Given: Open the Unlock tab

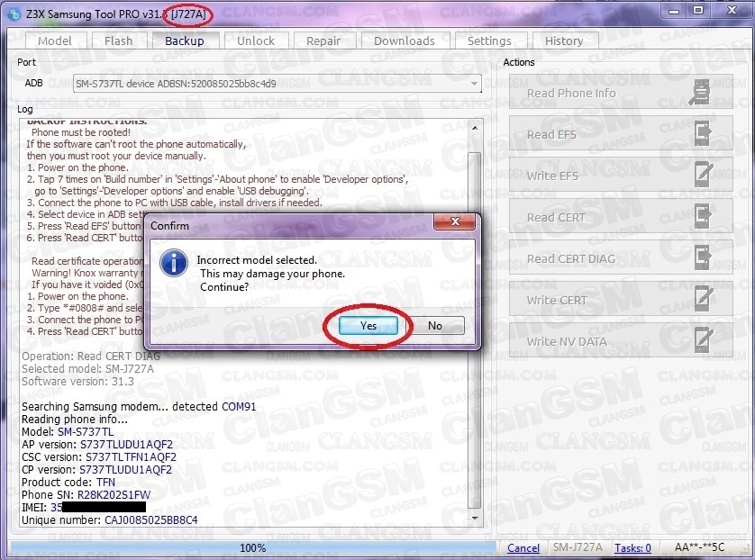Looking at the screenshot, I should (x=256, y=41).
